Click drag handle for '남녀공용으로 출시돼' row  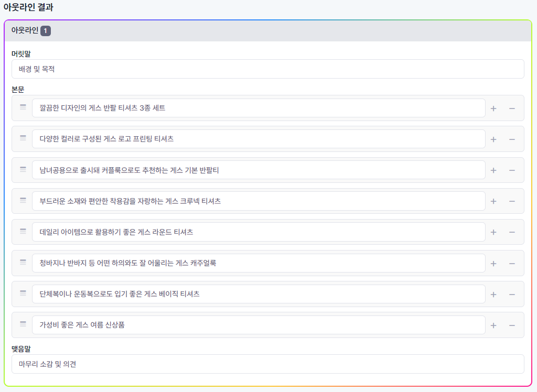click(x=23, y=169)
